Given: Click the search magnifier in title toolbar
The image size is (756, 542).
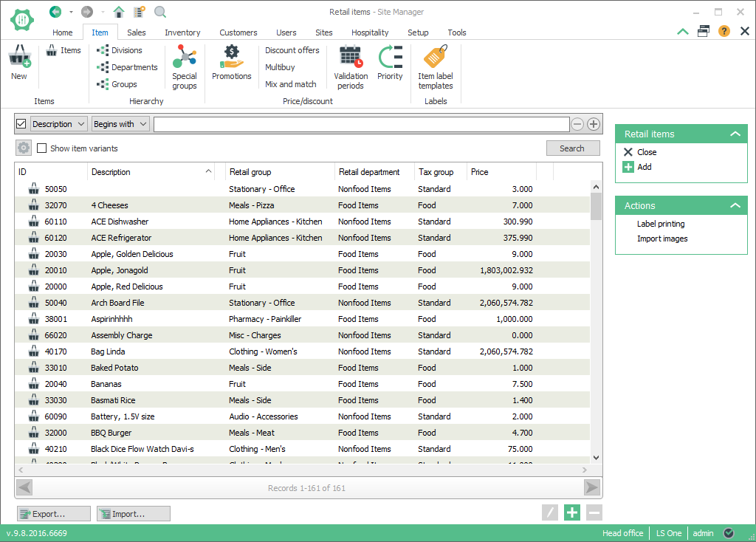Looking at the screenshot, I should (159, 12).
